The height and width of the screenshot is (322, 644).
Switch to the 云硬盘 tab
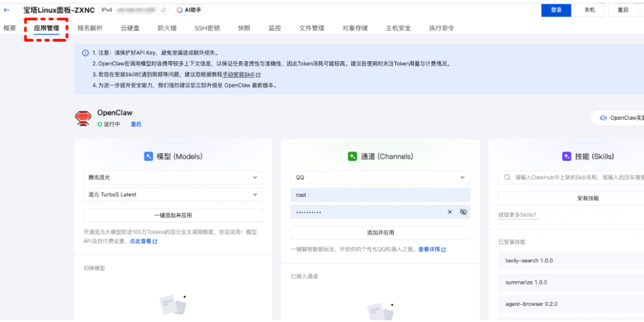(x=130, y=29)
